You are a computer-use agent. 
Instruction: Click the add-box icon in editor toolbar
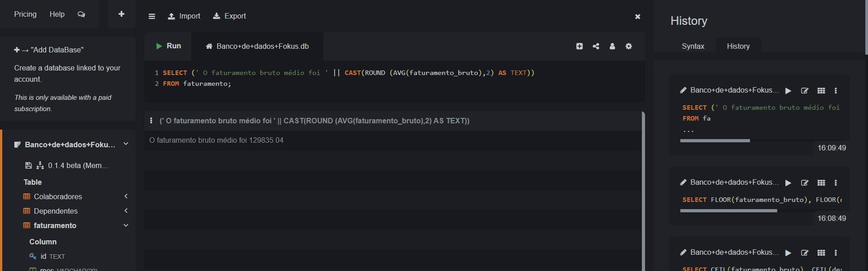(x=579, y=46)
